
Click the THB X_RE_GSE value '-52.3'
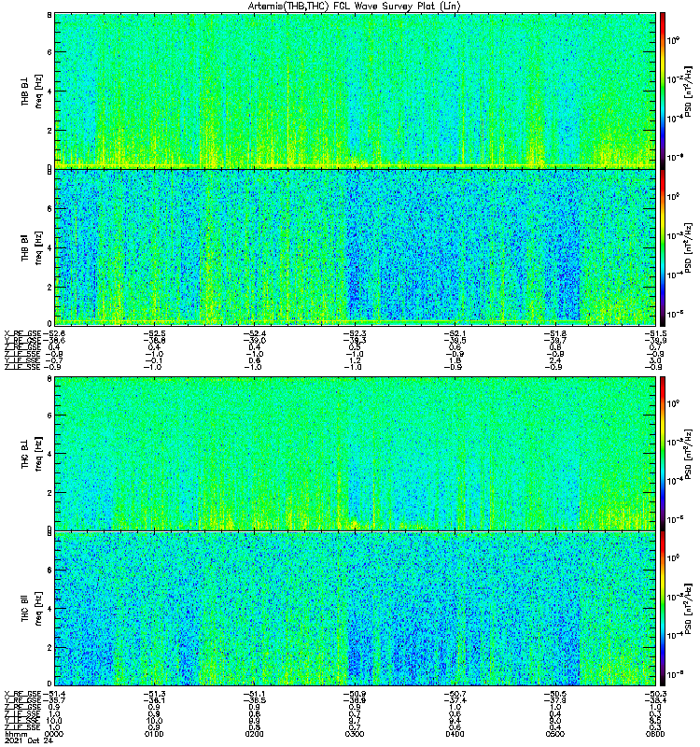click(355, 333)
